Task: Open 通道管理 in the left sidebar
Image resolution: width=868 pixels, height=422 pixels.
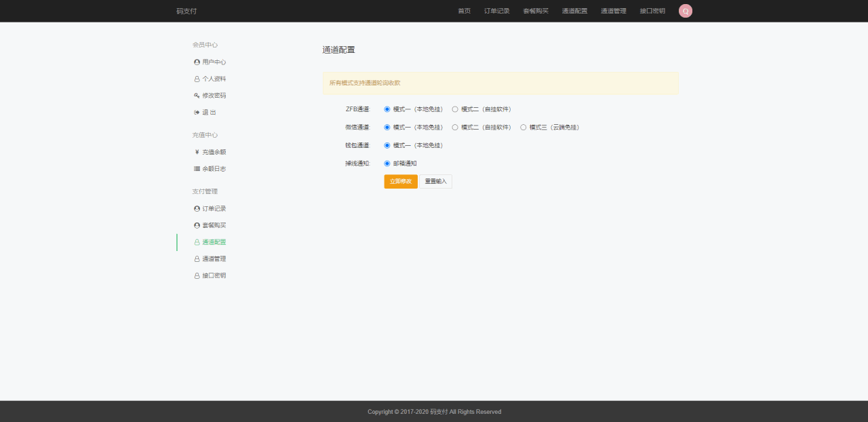Action: pos(214,259)
